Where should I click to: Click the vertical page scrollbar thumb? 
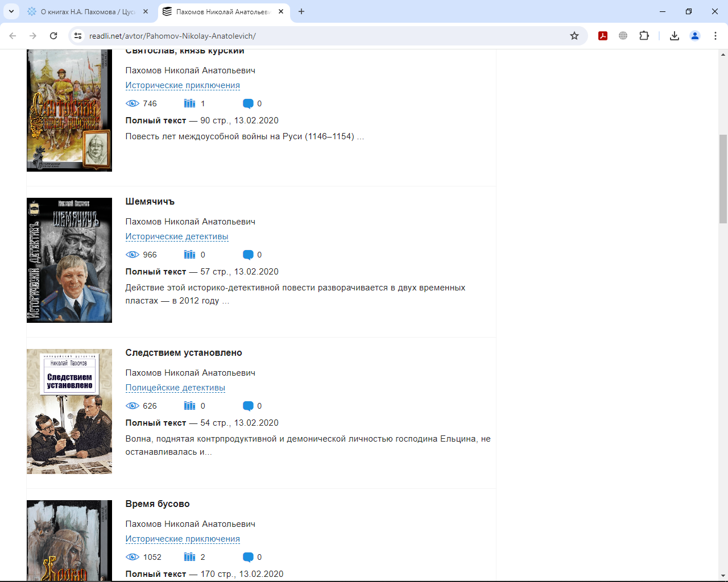(x=723, y=179)
